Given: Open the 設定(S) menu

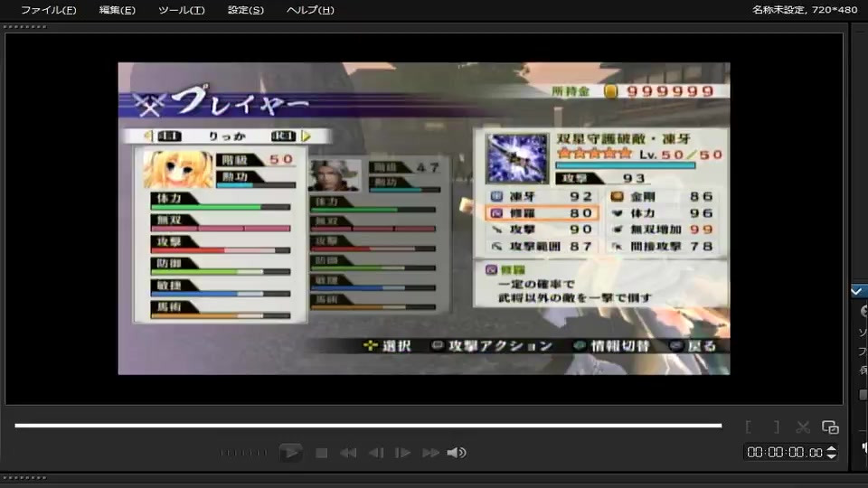Looking at the screenshot, I should click(x=245, y=10).
